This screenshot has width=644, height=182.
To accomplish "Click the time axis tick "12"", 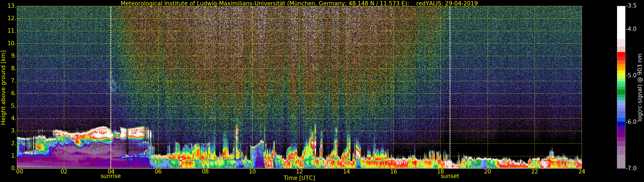I will pos(299,171).
